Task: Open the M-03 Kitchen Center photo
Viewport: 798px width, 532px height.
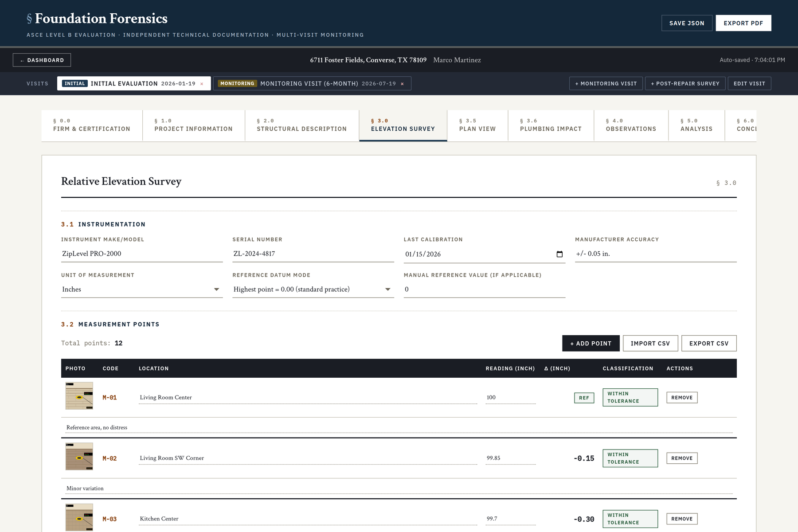Action: click(79, 517)
